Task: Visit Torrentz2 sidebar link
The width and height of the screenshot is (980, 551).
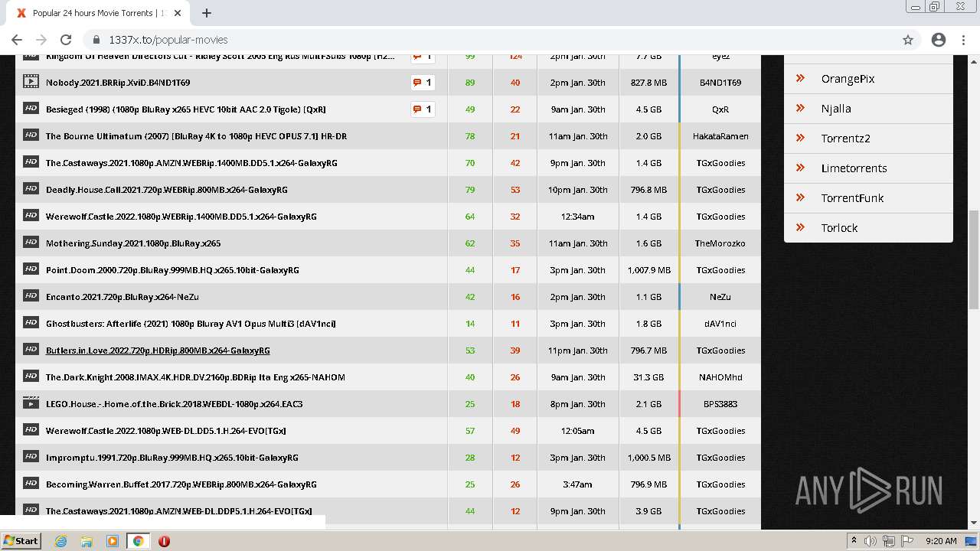Action: pos(845,139)
